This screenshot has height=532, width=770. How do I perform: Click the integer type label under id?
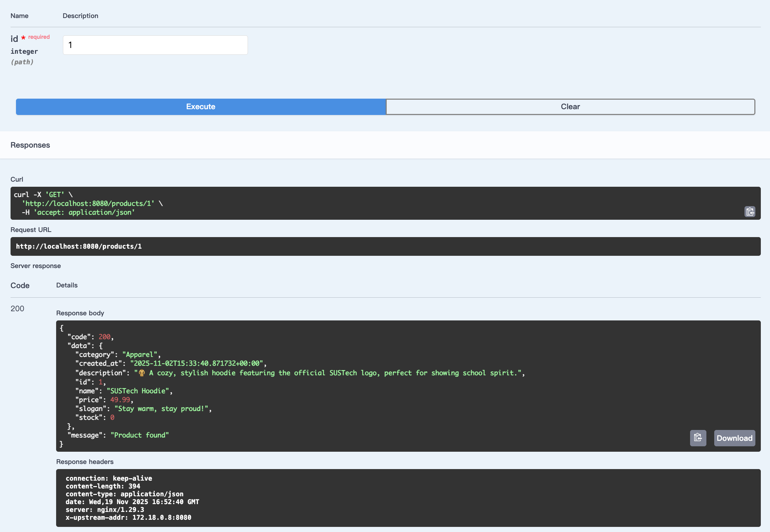pyautogui.click(x=24, y=51)
